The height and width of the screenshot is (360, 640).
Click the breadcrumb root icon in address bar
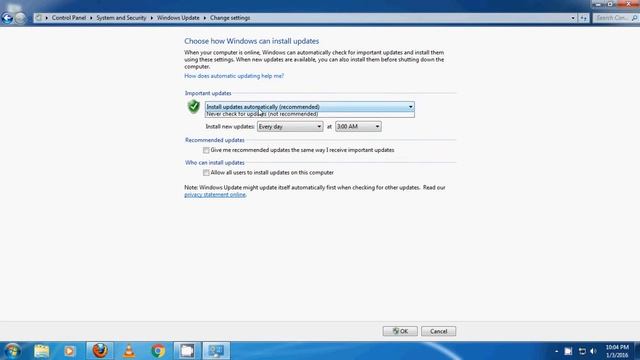coord(39,18)
